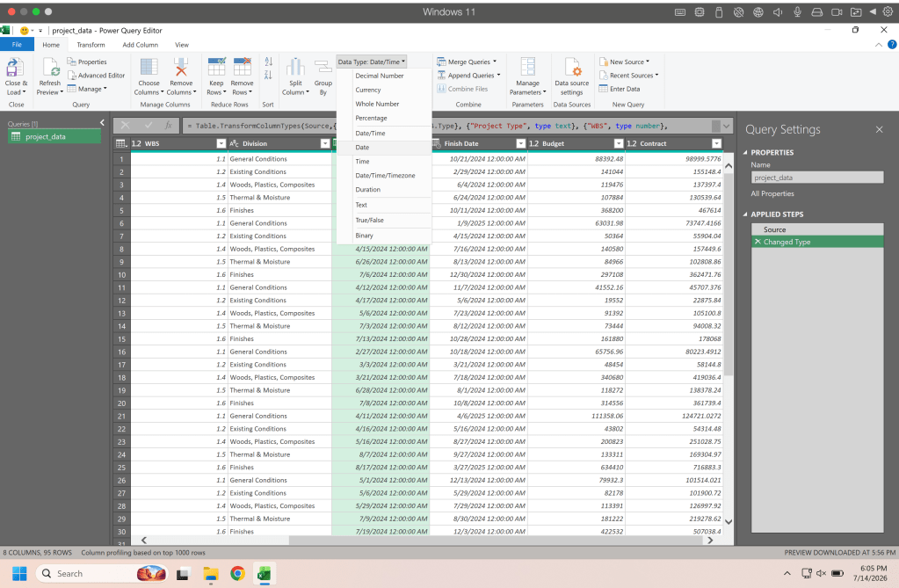The height and width of the screenshot is (588, 899).
Task: Switch to the Add Column tab
Action: [140, 44]
